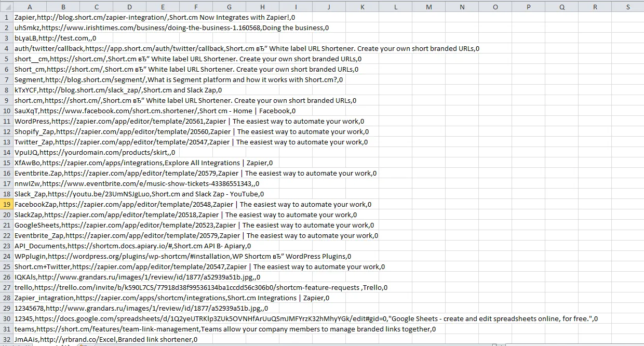The image size is (644, 346).
Task: Select row 4 header
Action: [6, 48]
